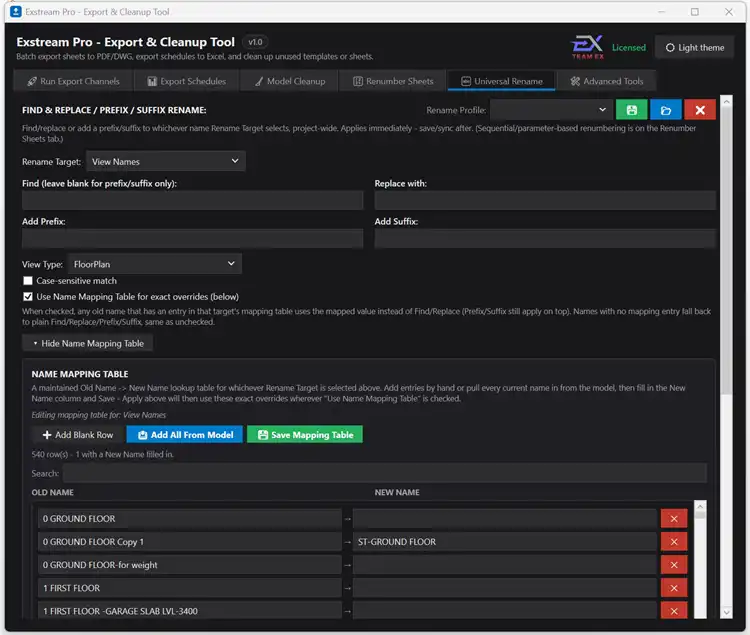Collapse the Hide Name Mapping Table expander

(88, 343)
